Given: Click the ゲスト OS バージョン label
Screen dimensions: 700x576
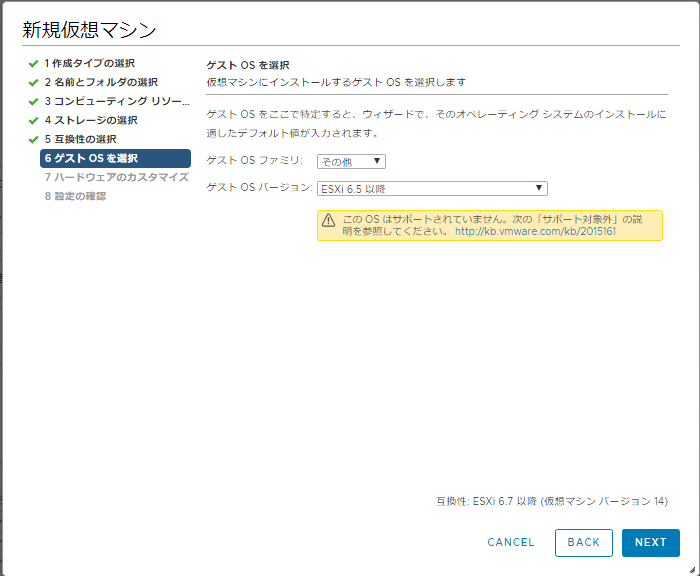Looking at the screenshot, I should click(x=259, y=188).
